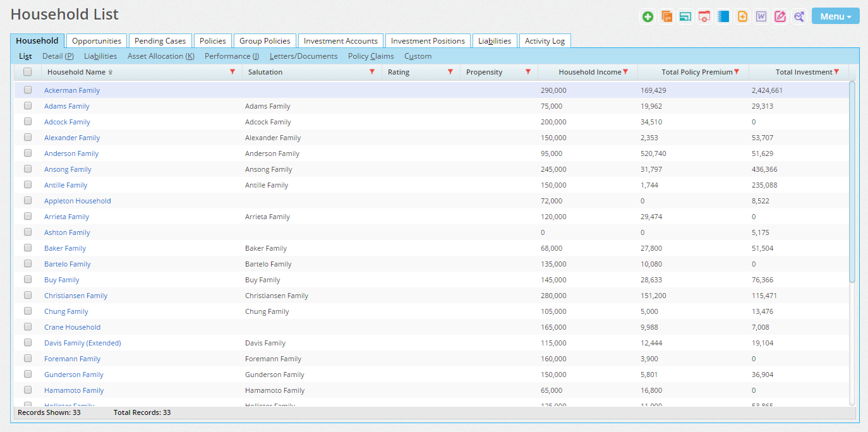Image resolution: width=868 pixels, height=432 pixels.
Task: Select the Crane Household row checkbox
Action: pyautogui.click(x=28, y=327)
